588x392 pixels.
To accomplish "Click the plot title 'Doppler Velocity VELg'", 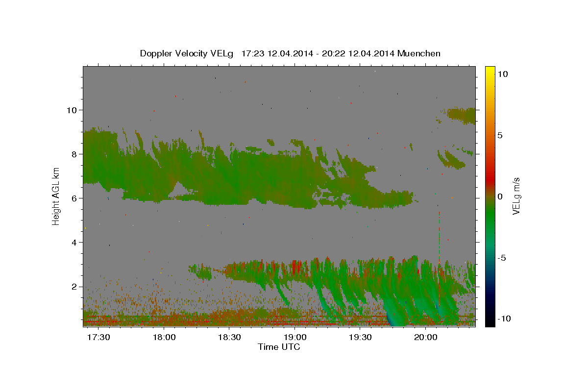I will tap(186, 53).
